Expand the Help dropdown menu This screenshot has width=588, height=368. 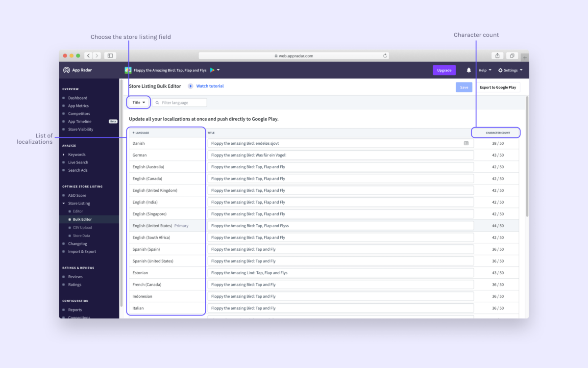coord(484,70)
